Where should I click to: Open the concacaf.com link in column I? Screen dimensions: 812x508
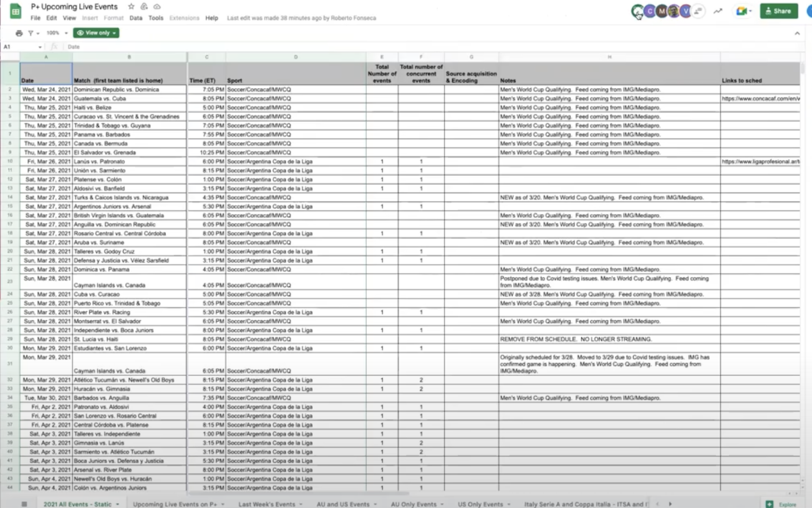[760, 98]
